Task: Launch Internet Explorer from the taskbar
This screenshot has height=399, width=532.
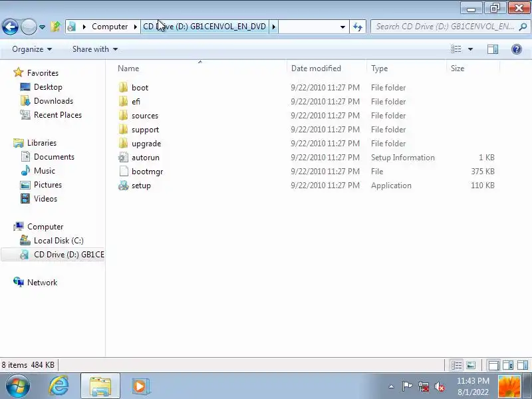Action: (59, 386)
